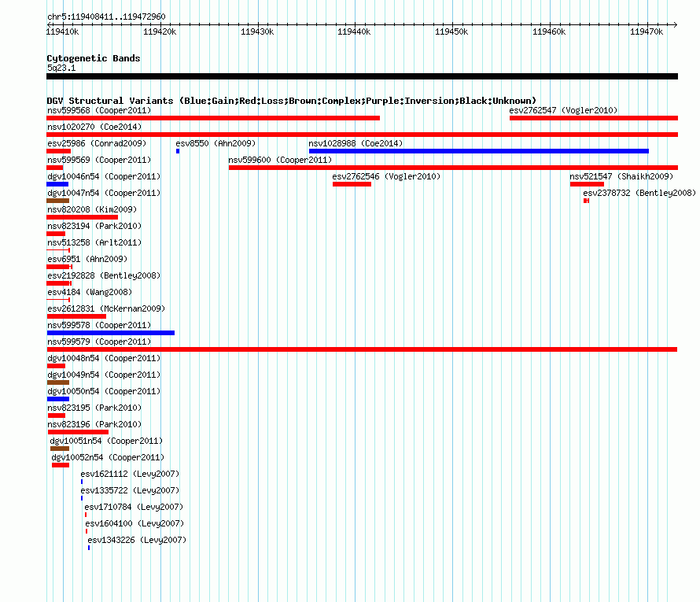This screenshot has width=700, height=602.
Task: Click chr5:119408411..119472960 coordinates text
Action: pyautogui.click(x=106, y=17)
